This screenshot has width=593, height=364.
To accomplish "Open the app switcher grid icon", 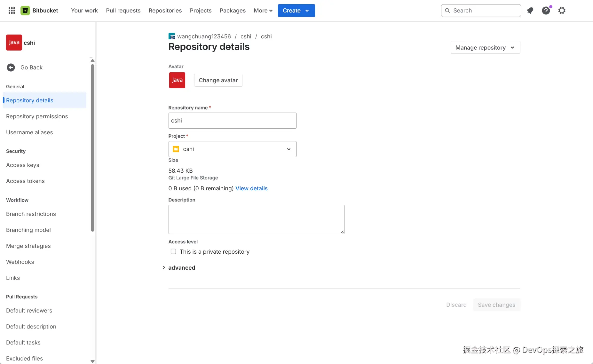I will click(x=12, y=11).
